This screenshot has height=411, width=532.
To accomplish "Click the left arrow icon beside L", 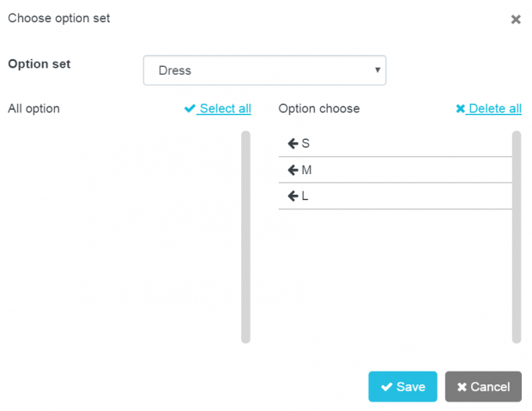I will click(x=293, y=196).
